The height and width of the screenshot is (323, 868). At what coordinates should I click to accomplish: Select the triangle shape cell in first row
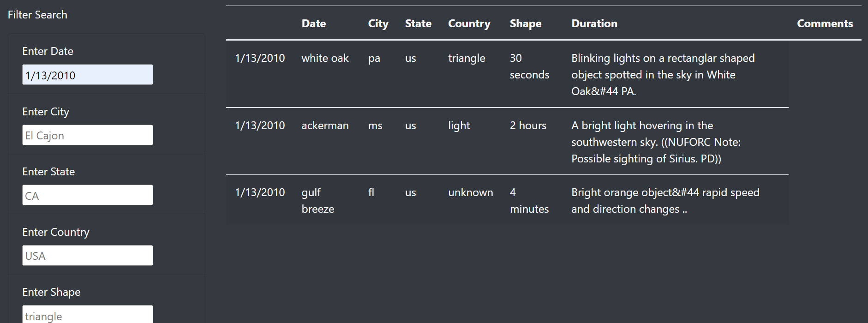[x=467, y=58]
